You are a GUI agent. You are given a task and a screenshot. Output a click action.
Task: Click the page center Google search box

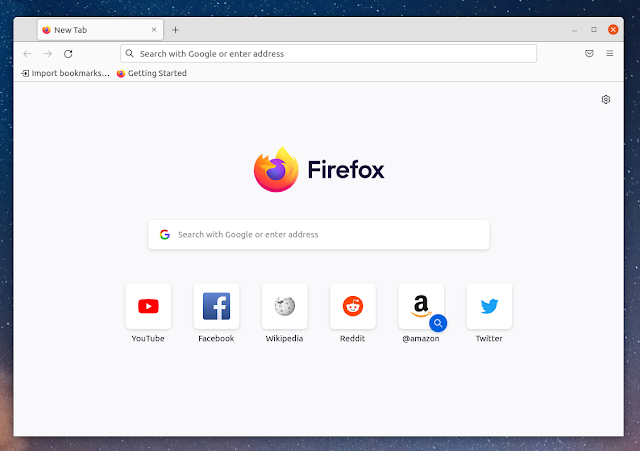click(x=319, y=235)
